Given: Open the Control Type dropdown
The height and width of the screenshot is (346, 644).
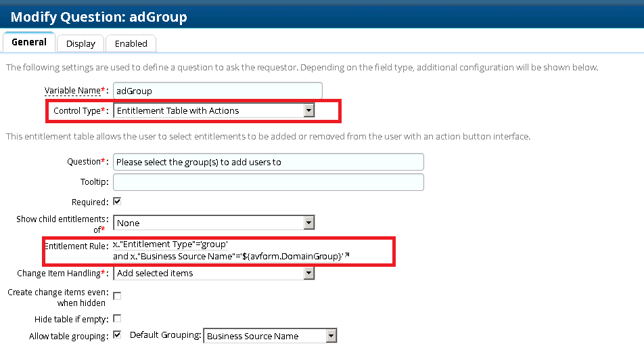Looking at the screenshot, I should pos(308,110).
